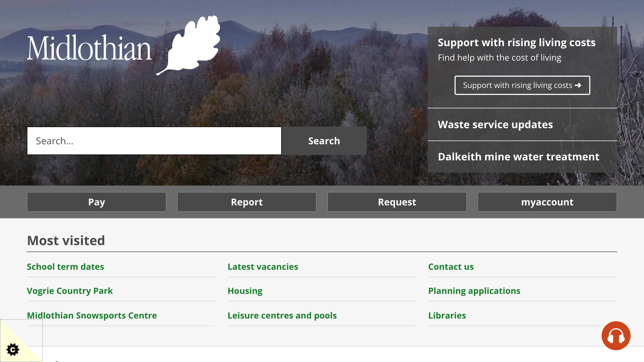This screenshot has height=362, width=644.
Task: Click the orange headphones listen icon
Action: [616, 336]
